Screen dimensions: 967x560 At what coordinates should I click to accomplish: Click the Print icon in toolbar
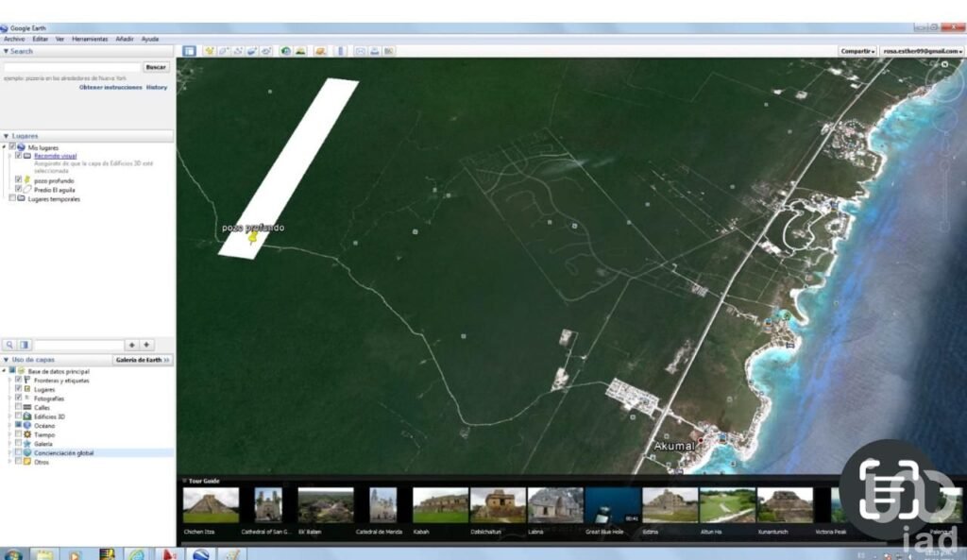coord(375,51)
